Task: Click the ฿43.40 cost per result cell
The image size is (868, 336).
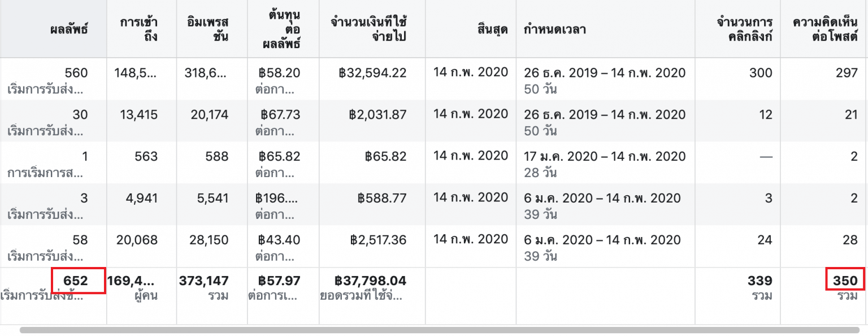Action: (x=279, y=240)
